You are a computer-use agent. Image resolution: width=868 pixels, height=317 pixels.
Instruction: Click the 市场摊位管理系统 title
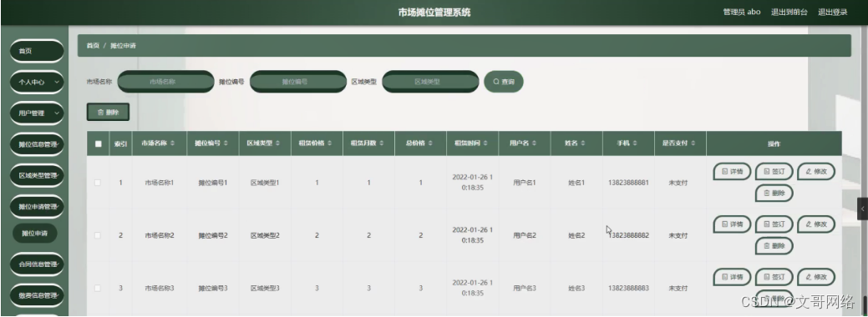pos(434,13)
